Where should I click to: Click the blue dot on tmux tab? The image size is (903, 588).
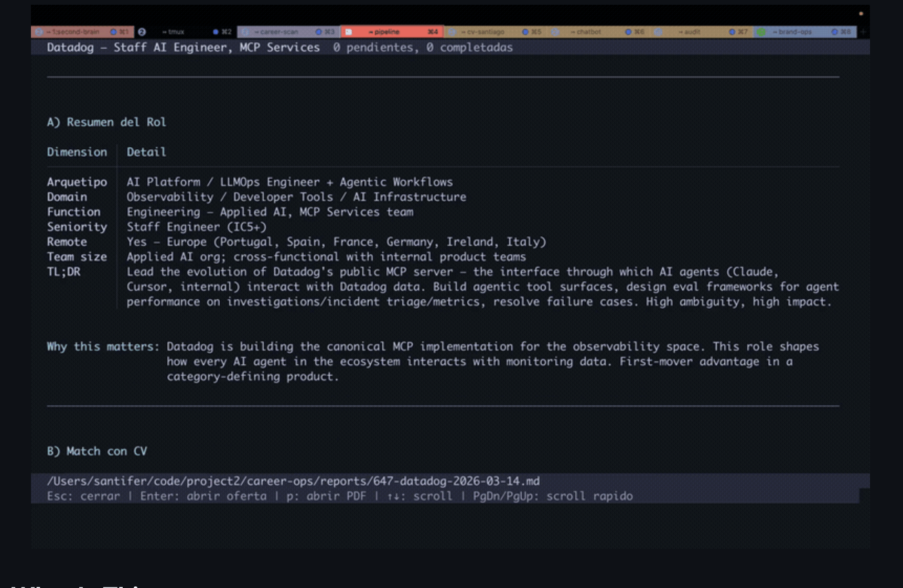pyautogui.click(x=216, y=32)
